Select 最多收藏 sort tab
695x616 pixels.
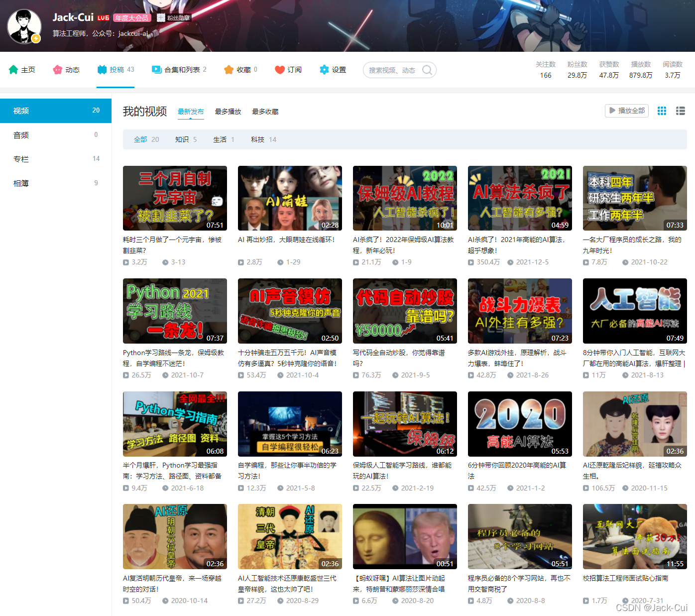[x=265, y=112]
